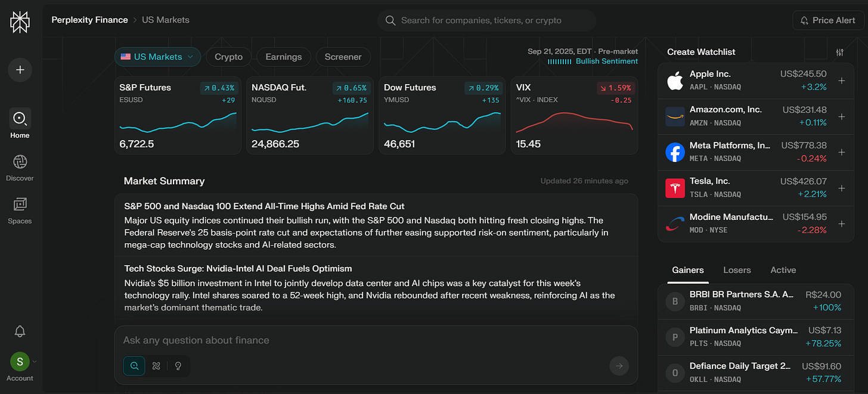Toggle the lightbulb mode in prompt box
The image size is (868, 394).
(178, 366)
